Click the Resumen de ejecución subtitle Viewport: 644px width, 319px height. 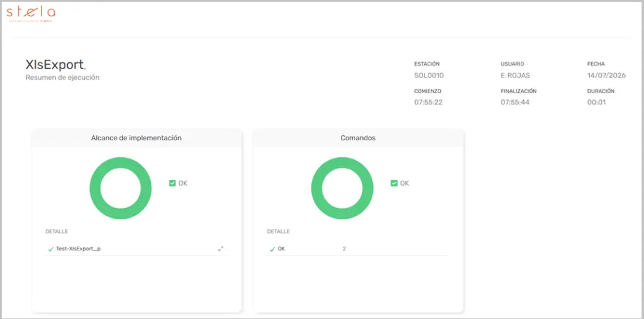[62, 77]
